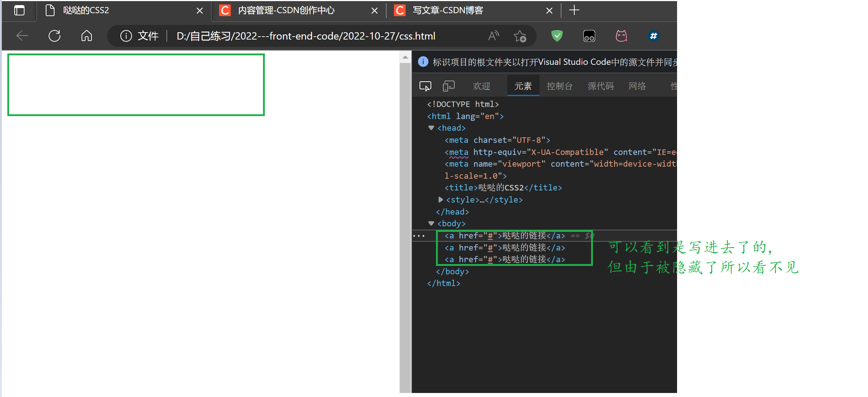Open the blue hashtag extension icon
Image resolution: width=868 pixels, height=397 pixels.
654,36
